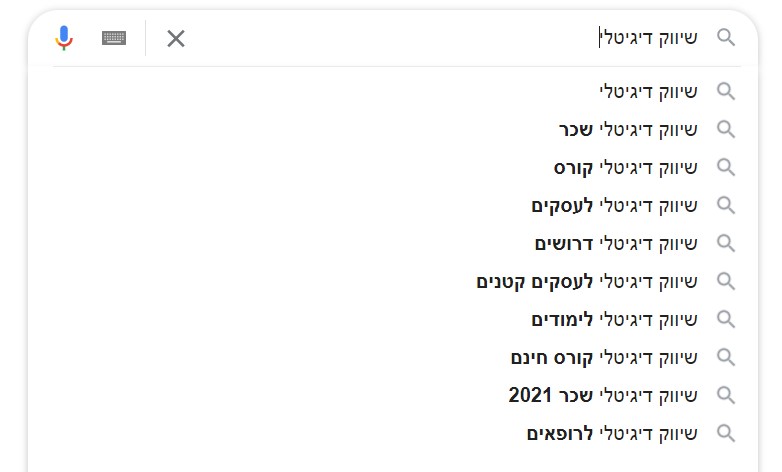Click the search magnifier in the search box
Screen dimensions: 782x472
coord(726,38)
